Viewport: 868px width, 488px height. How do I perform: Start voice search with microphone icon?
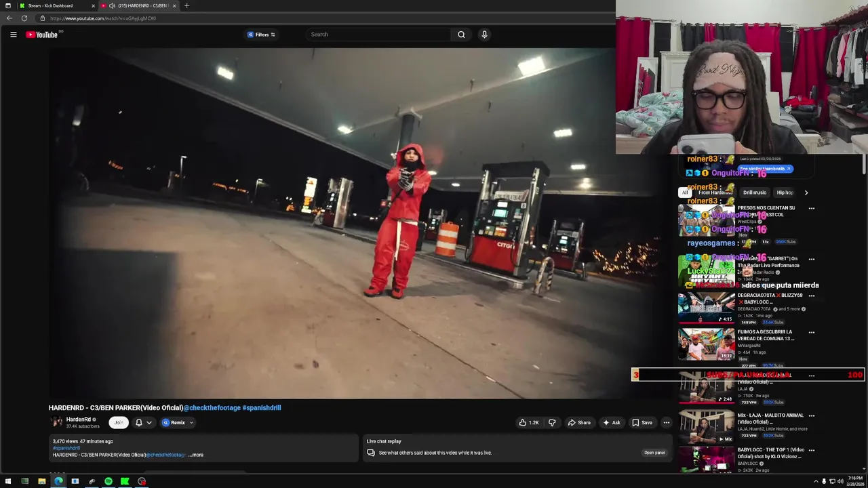coord(484,35)
